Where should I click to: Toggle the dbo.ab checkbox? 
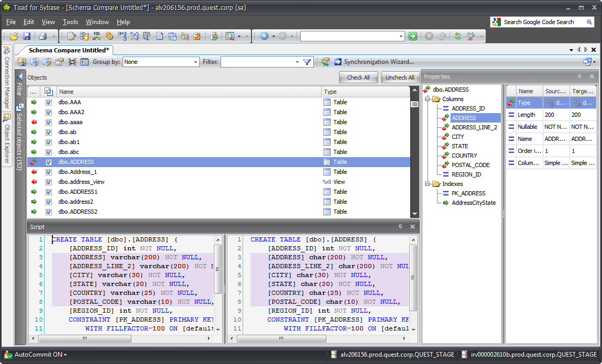point(48,133)
